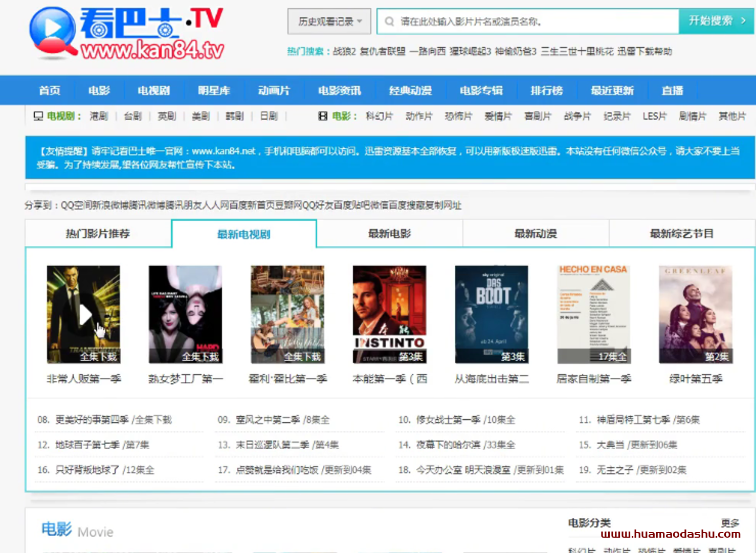756x553 pixels.
Task: Open the 直播 navigation item
Action: click(672, 90)
